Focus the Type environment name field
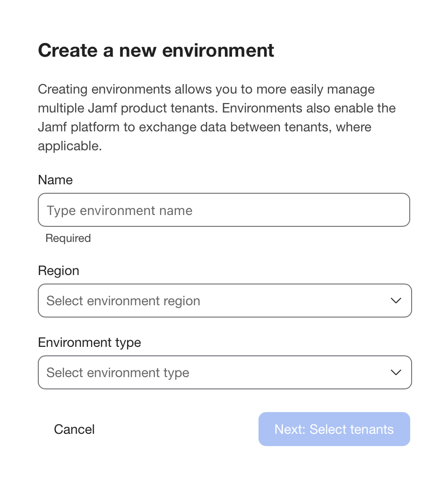448x482 pixels. coord(224,210)
